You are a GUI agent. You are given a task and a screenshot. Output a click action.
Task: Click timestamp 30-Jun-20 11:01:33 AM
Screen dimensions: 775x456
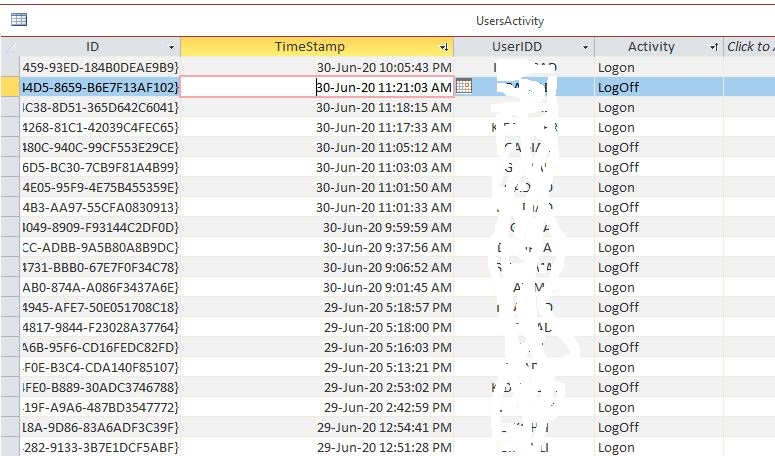point(384,207)
